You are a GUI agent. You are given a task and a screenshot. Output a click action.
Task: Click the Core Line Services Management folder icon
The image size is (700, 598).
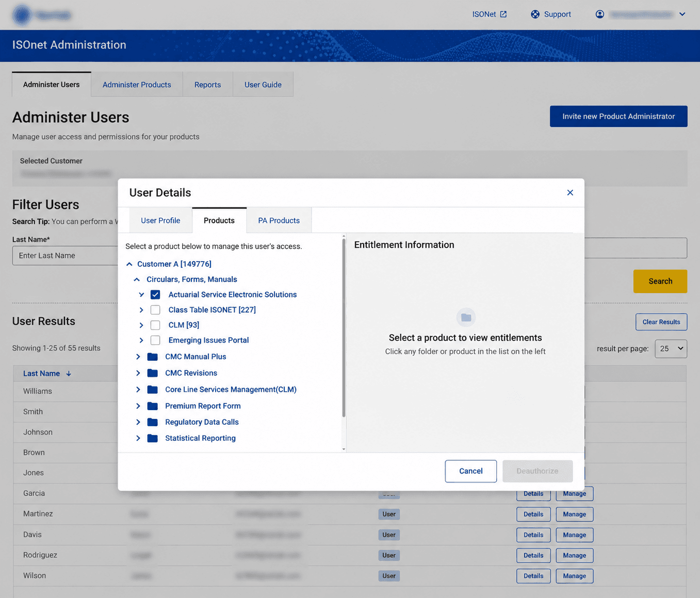(153, 390)
